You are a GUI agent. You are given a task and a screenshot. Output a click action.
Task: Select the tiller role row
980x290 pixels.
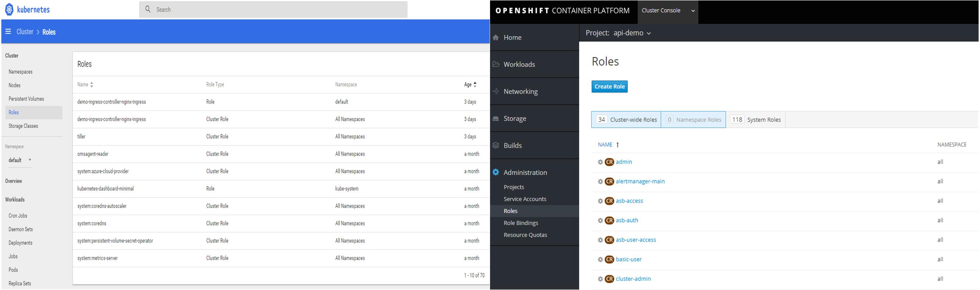[x=281, y=136]
